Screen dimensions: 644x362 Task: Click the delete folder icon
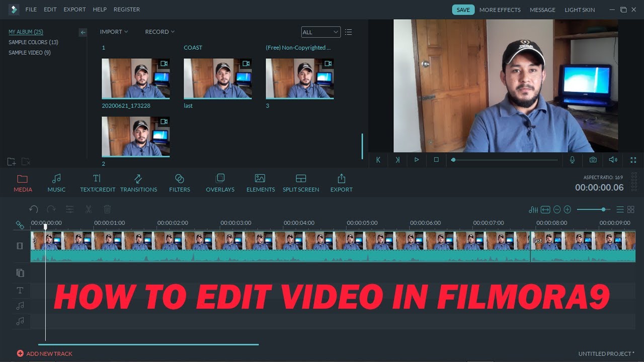(26, 162)
